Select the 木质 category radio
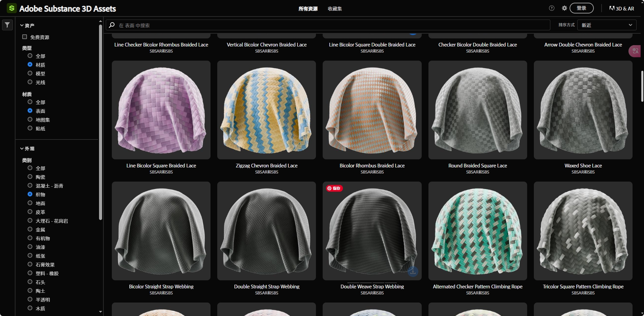Viewport: 644px width, 316px height. [30, 308]
